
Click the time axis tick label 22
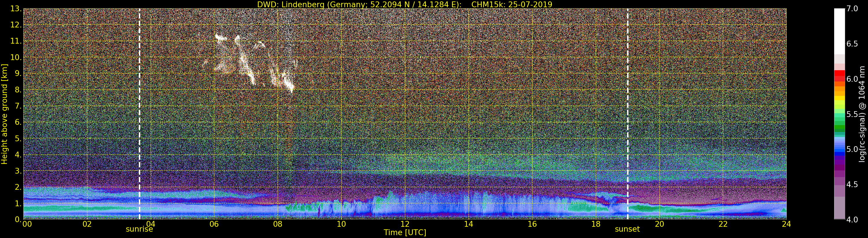(x=723, y=224)
